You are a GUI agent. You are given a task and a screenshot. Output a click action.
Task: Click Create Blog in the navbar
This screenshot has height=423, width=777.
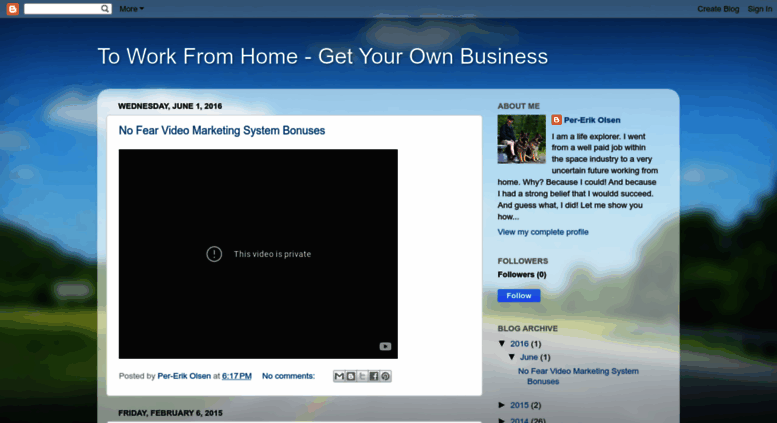[718, 9]
